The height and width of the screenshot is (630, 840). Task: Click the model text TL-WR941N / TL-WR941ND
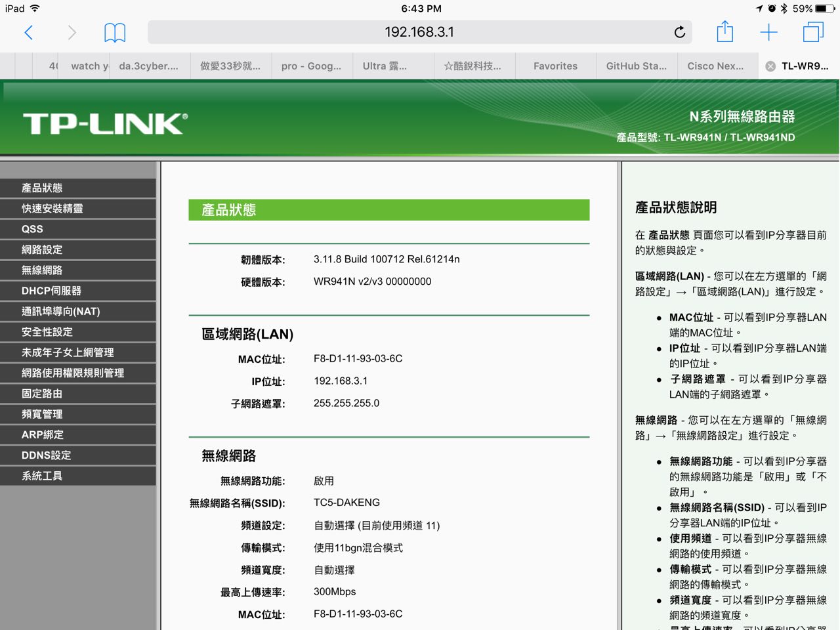pos(729,137)
